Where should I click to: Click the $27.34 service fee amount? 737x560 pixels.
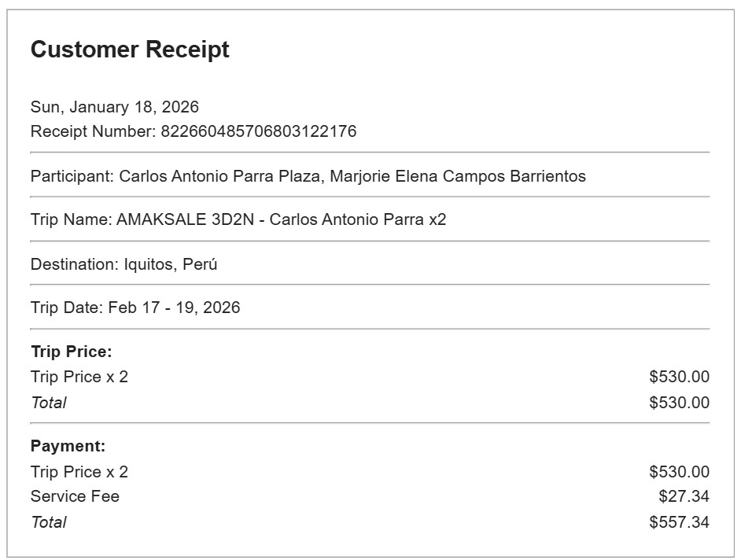tap(684, 496)
